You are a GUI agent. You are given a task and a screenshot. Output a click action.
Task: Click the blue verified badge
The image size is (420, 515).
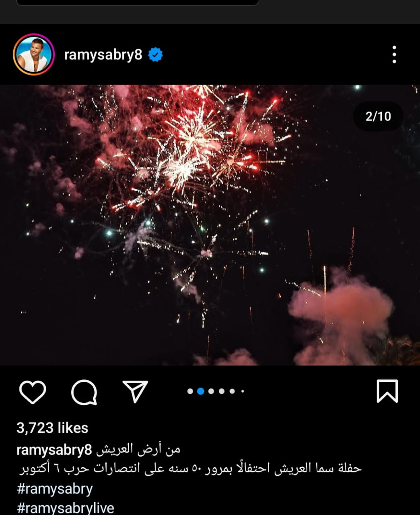pyautogui.click(x=155, y=54)
